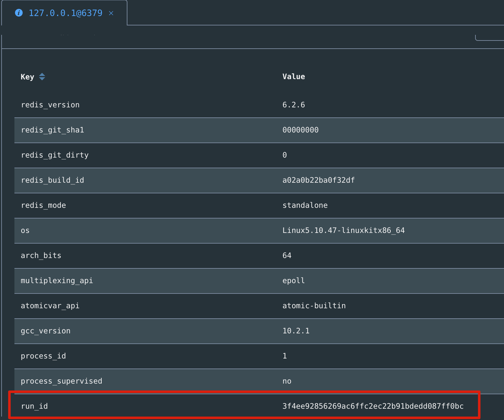Select the run_id hash value
This screenshot has width=504, height=420.
373,406
